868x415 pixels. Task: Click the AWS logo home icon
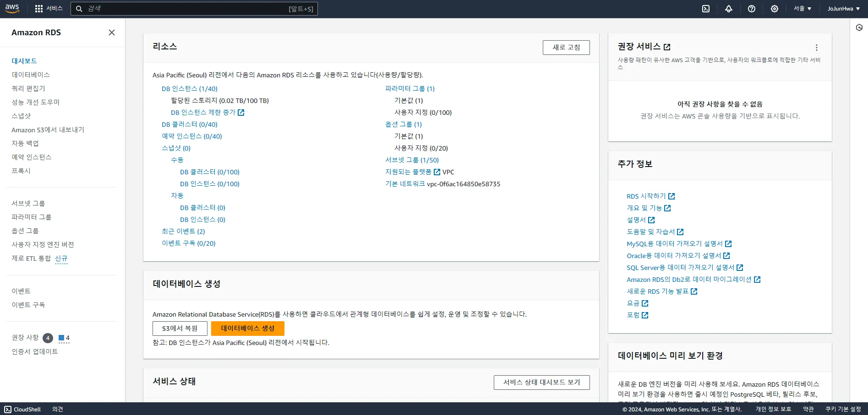pos(12,8)
